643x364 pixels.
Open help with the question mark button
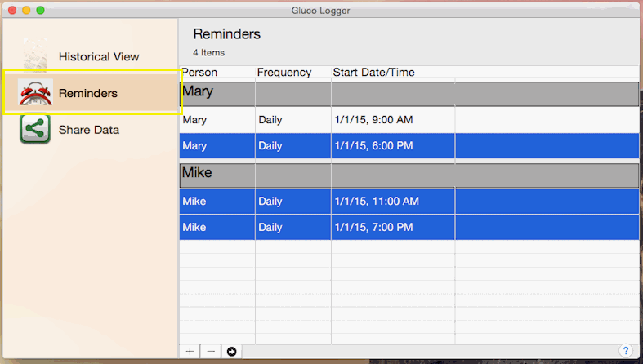625,351
